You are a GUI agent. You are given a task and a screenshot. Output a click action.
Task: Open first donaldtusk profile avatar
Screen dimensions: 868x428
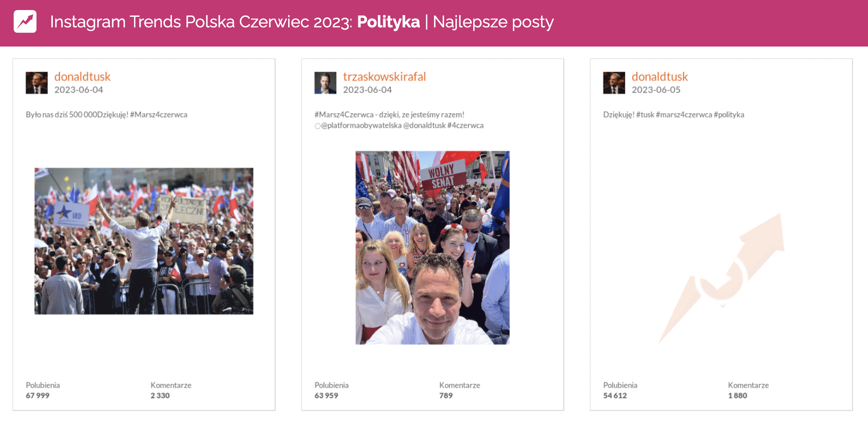click(36, 83)
